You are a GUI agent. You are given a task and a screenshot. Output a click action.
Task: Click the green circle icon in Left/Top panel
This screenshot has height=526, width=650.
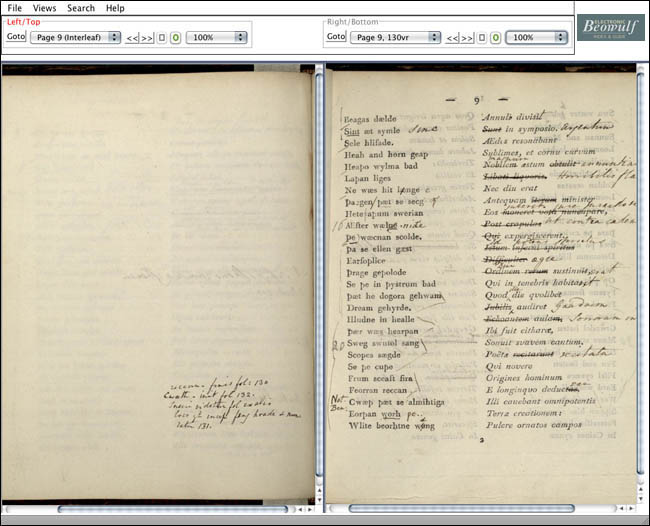(176, 38)
